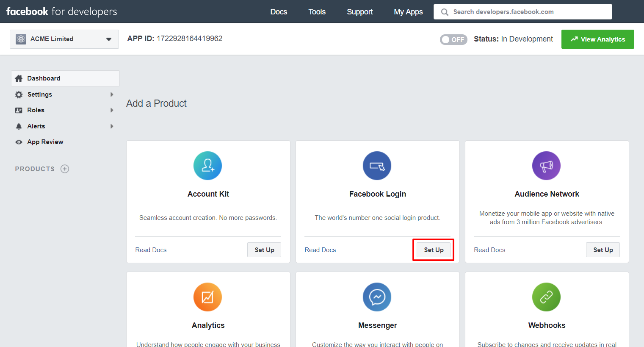Click the APP ID number text
Image resolution: width=644 pixels, height=347 pixels.
point(189,39)
